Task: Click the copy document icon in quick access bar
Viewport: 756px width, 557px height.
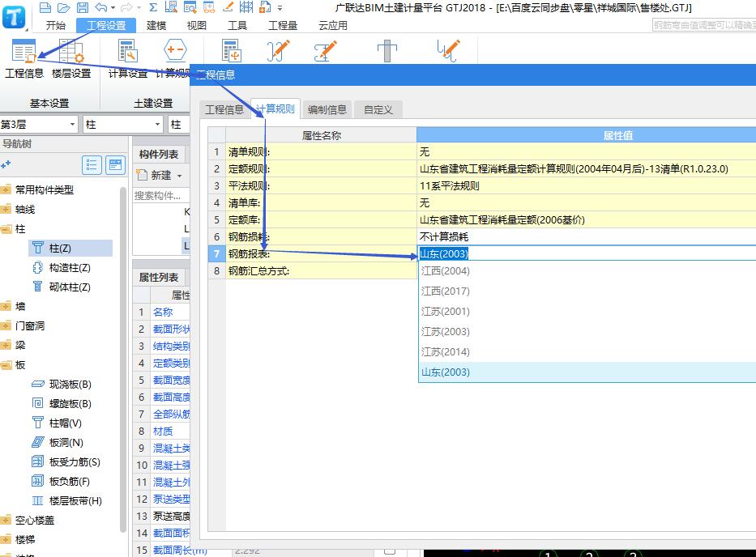Action: pyautogui.click(x=265, y=7)
